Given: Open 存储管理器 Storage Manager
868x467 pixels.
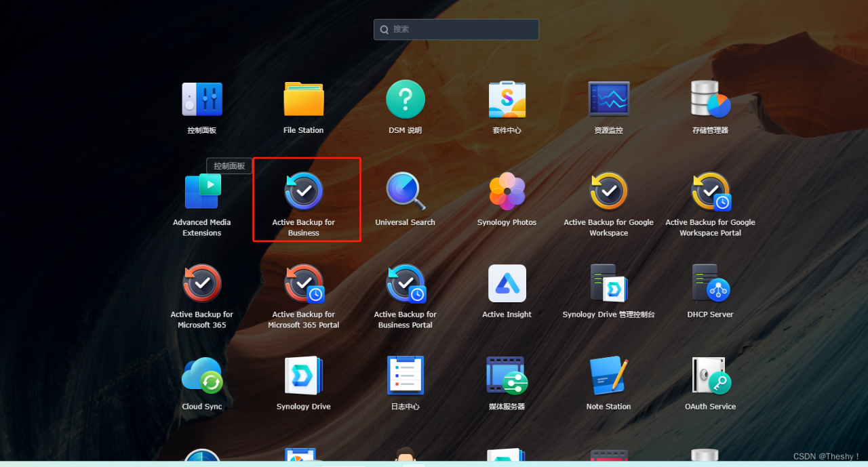Looking at the screenshot, I should pyautogui.click(x=710, y=99).
